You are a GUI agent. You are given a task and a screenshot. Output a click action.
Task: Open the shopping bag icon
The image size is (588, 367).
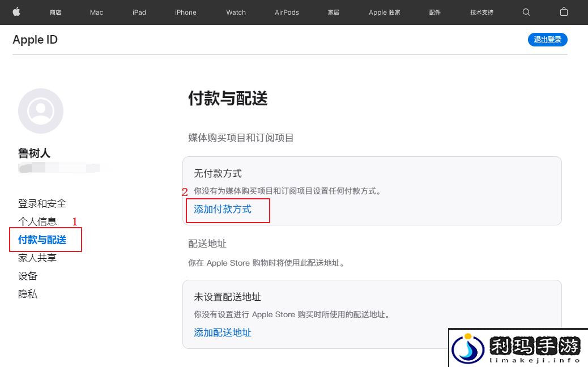pyautogui.click(x=564, y=12)
